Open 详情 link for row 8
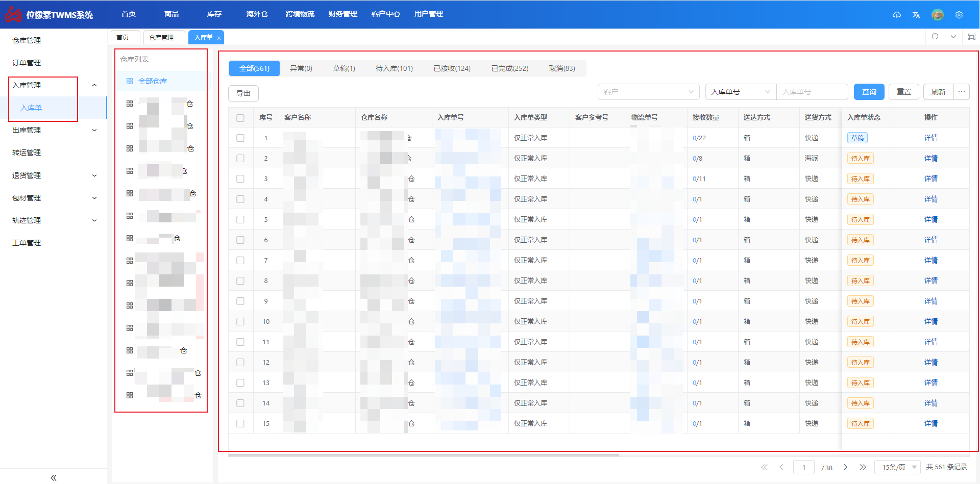Image resolution: width=980 pixels, height=484 pixels. (931, 281)
